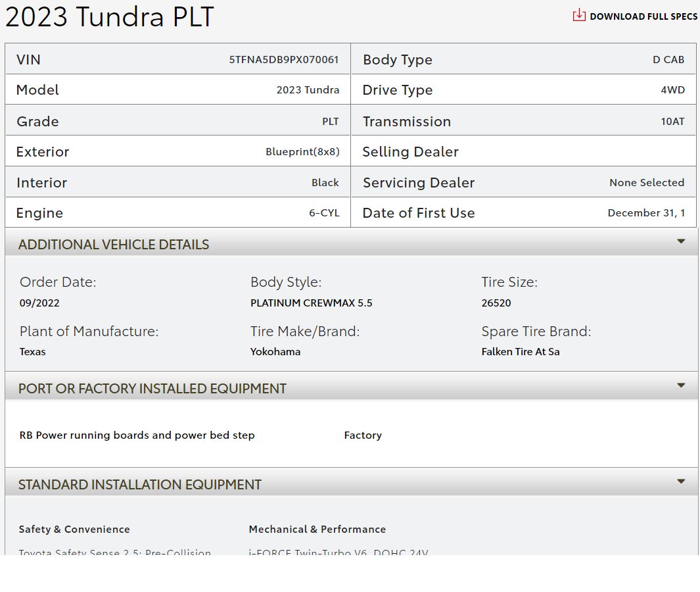
Task: Click the Safety & Convenience heading
Action: [x=74, y=529]
